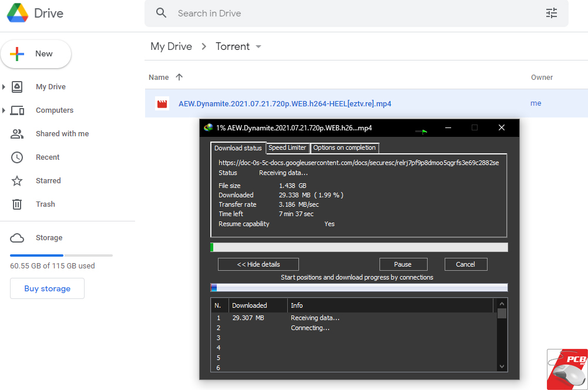Select the Recent clock icon

pos(17,157)
